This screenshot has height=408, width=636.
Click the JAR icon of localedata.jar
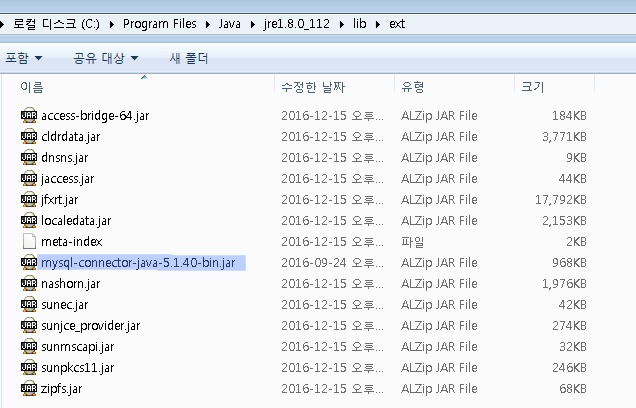click(x=29, y=221)
